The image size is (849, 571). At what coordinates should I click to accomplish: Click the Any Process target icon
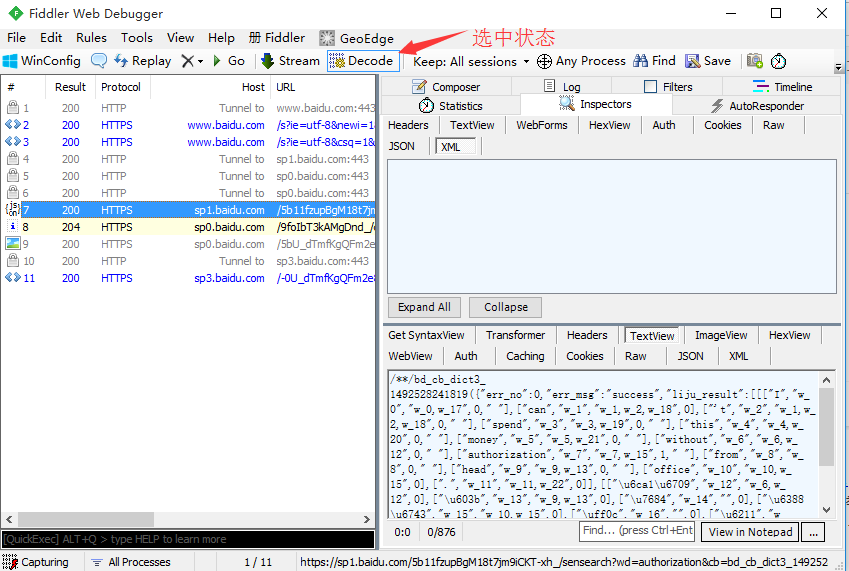544,61
